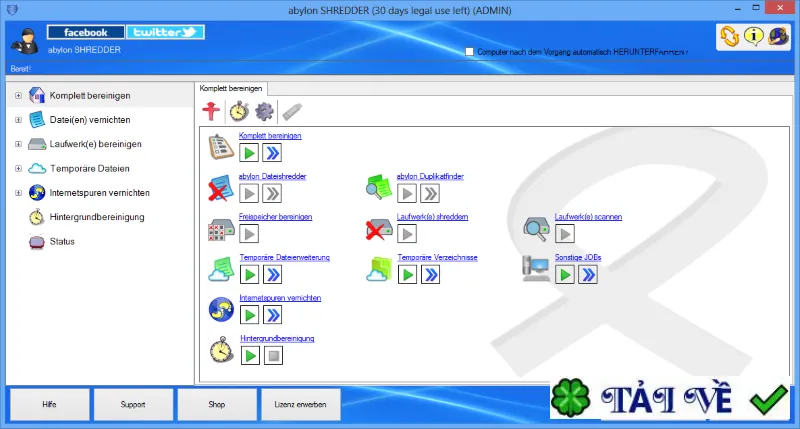800x429 pixels.
Task: Open the abylon Duplikatfinder link
Action: (430, 176)
